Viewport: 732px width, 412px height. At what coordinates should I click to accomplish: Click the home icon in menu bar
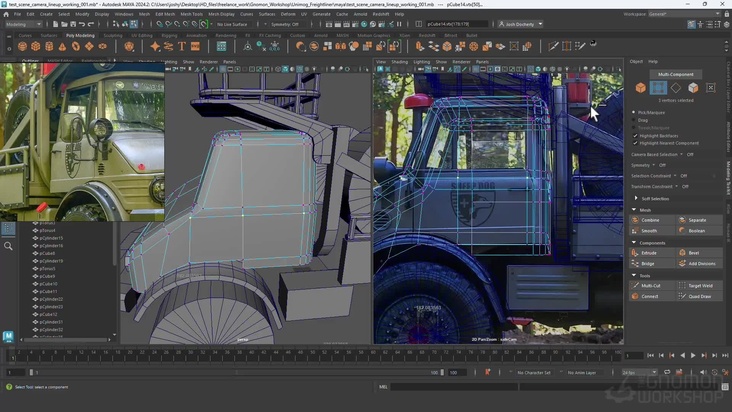tap(6, 14)
